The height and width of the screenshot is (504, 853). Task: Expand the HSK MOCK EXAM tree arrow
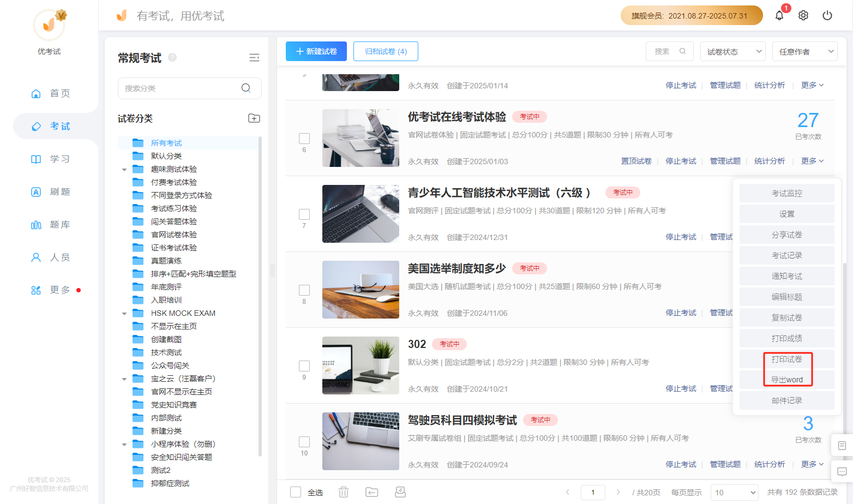click(124, 314)
